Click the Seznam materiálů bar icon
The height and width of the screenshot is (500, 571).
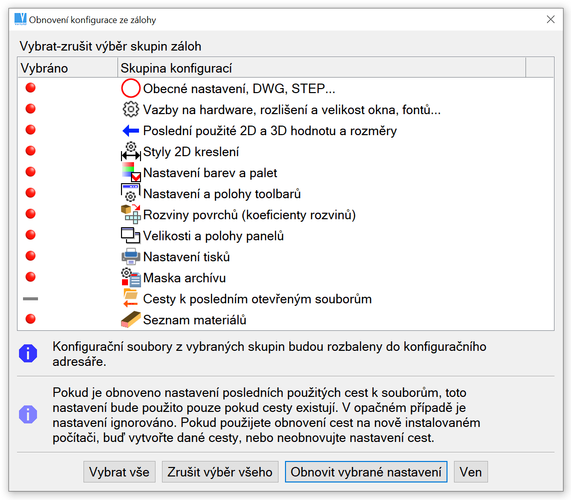[131, 319]
